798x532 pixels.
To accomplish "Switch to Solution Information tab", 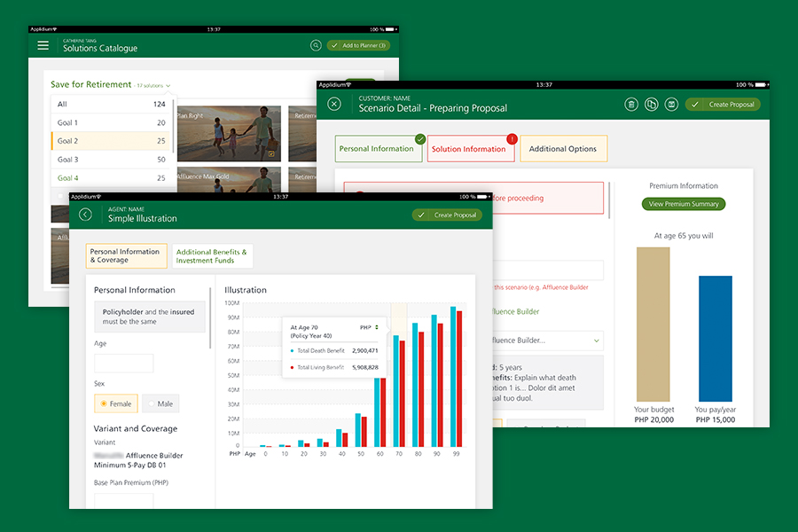I will point(471,149).
